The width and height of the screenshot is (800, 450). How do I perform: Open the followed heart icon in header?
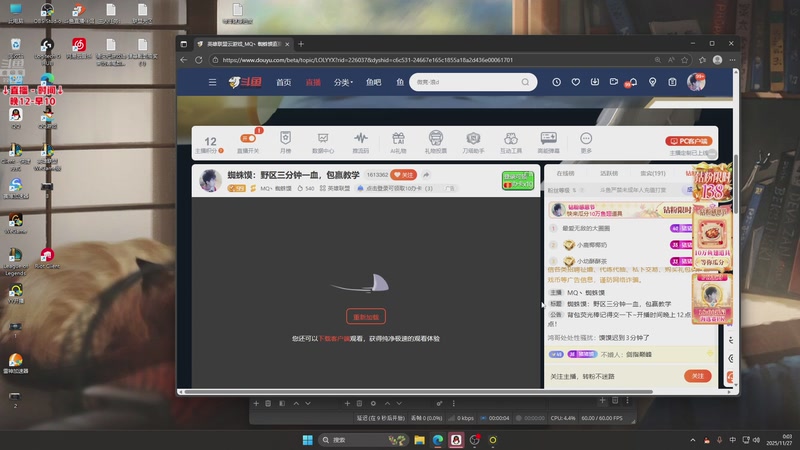tap(576, 82)
